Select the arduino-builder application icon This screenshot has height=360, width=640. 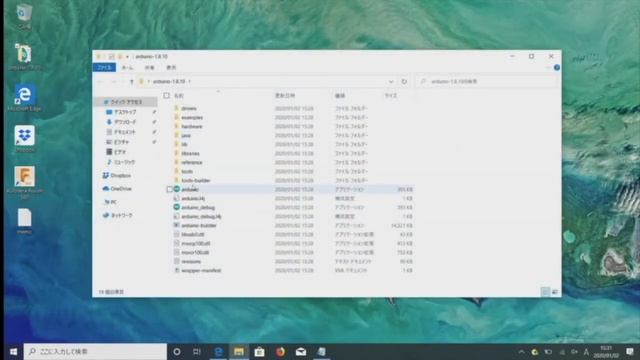tap(177, 225)
